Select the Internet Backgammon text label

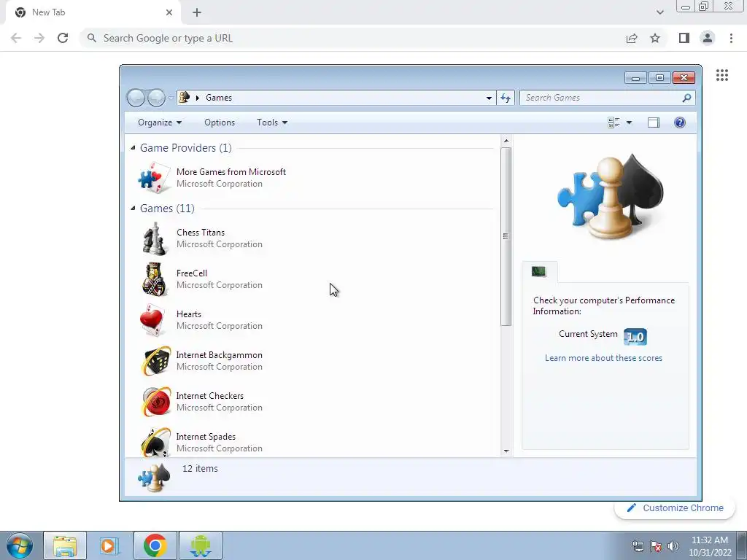pos(219,355)
